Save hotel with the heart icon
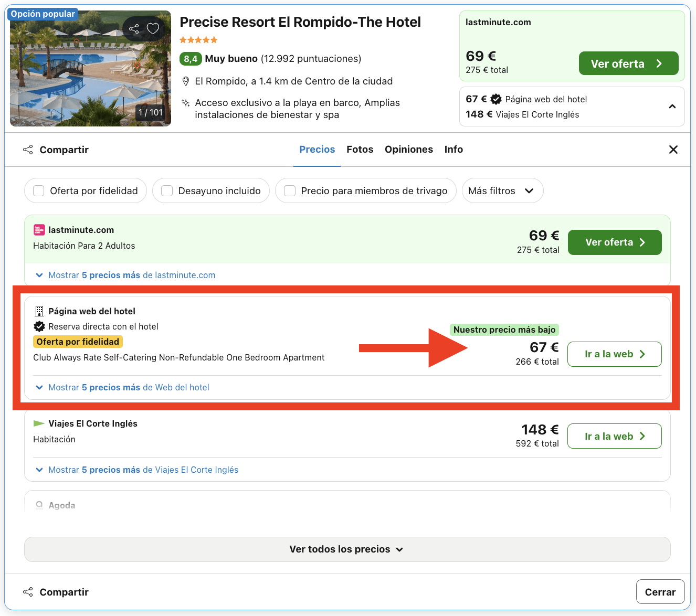696x616 pixels. tap(153, 29)
